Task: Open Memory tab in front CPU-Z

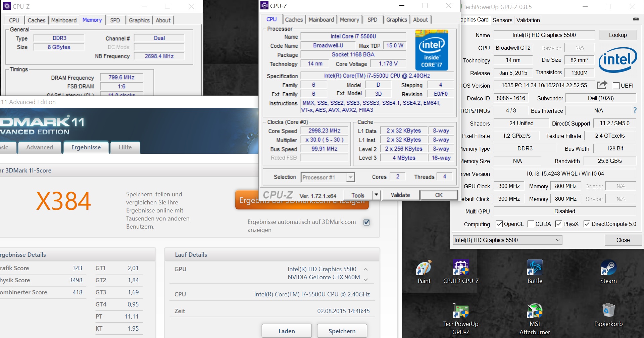Action: (x=349, y=19)
